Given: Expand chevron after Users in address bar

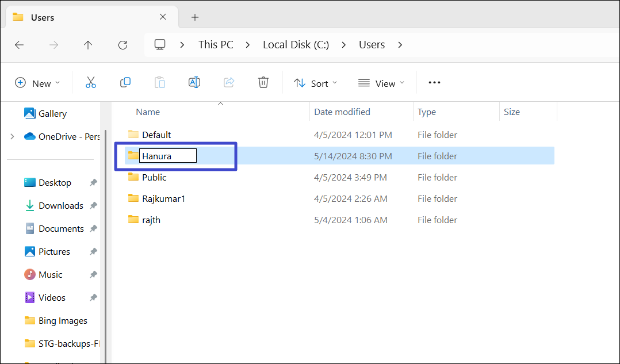Looking at the screenshot, I should (x=400, y=45).
